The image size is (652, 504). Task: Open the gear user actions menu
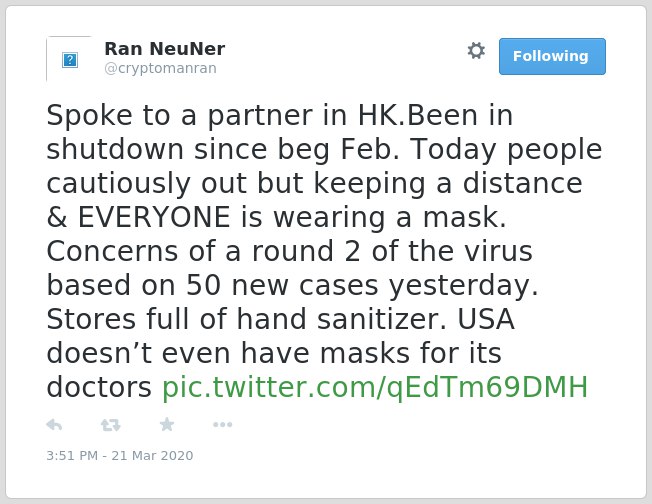[476, 51]
